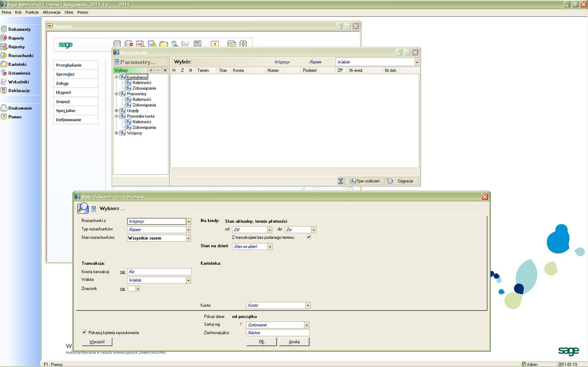Click the magnifier icon in search dialog
This screenshot has height=367, width=588.
pos(83,208)
